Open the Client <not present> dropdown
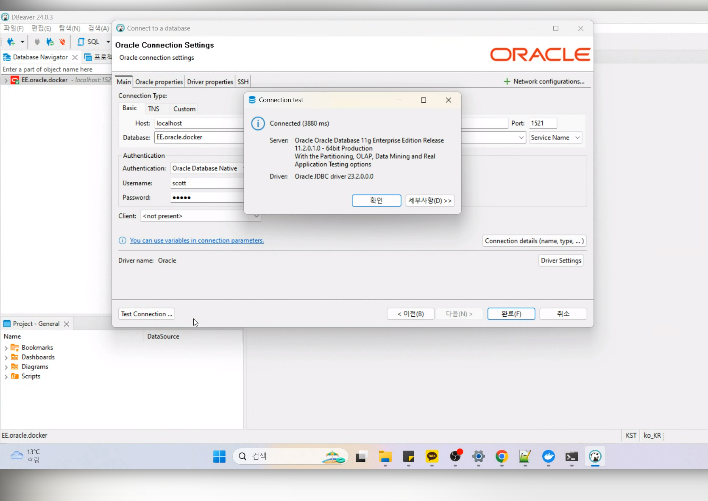Viewport: 708px width, 501px height. click(x=200, y=216)
